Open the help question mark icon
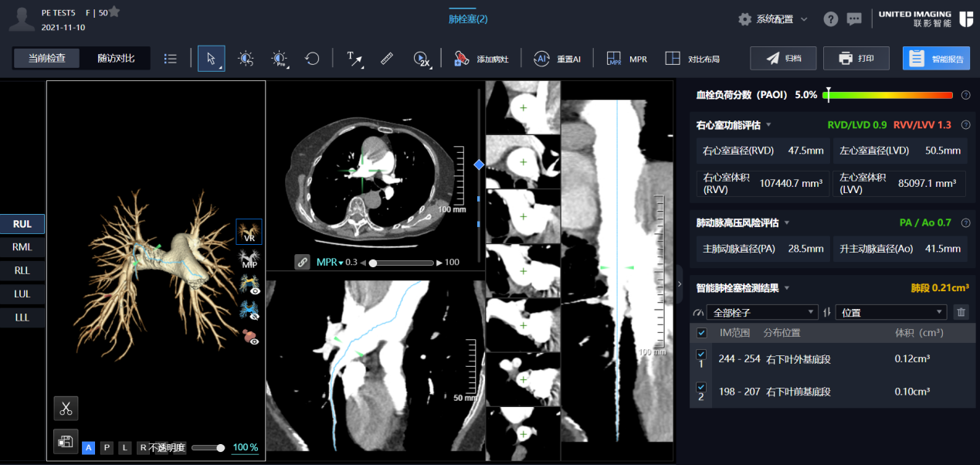This screenshot has width=980, height=465. tap(831, 19)
